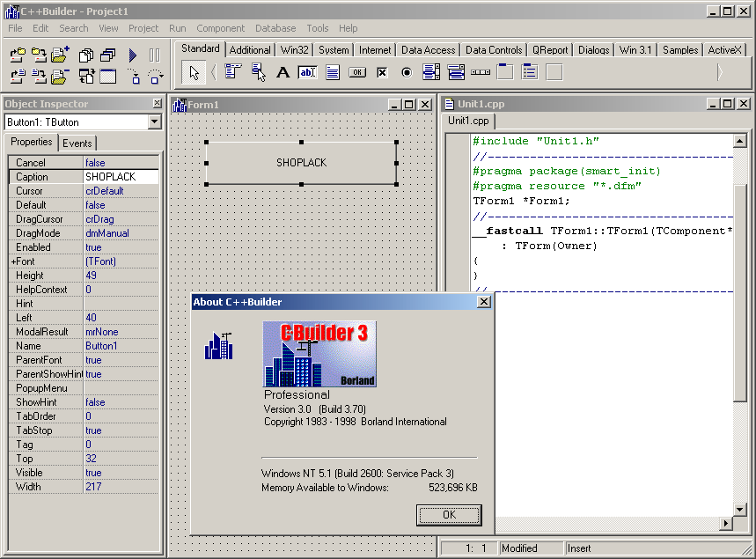
Task: Click the Step Over debug icon
Action: pos(155,77)
